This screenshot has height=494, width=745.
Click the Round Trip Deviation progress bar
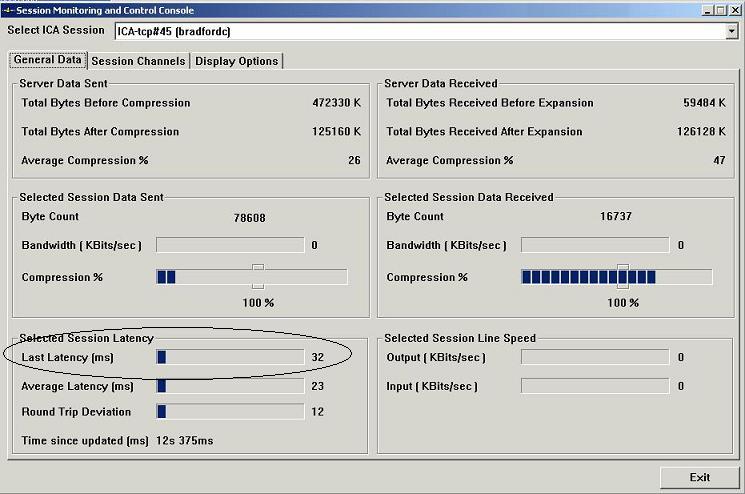[x=230, y=411]
